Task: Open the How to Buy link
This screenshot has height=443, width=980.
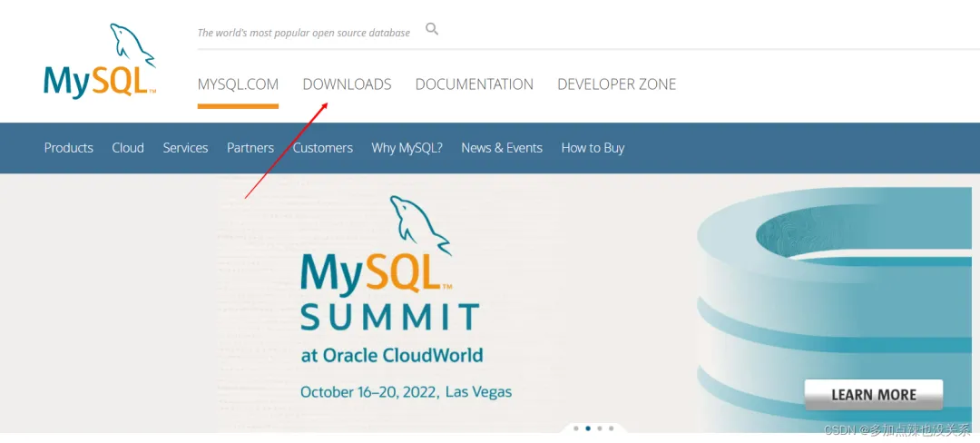Action: (593, 148)
